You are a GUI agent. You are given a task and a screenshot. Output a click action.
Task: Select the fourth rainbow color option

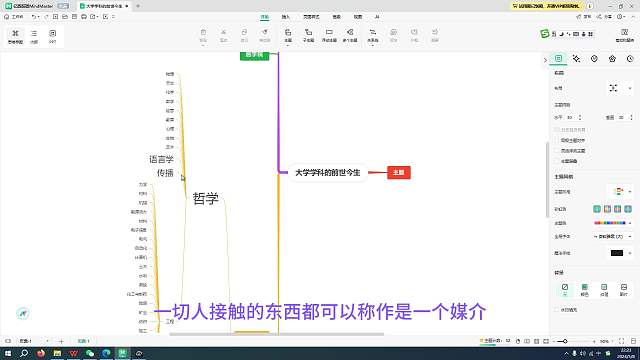point(628,209)
